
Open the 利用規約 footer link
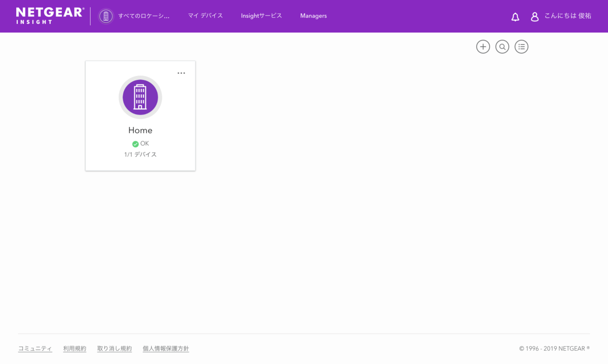pyautogui.click(x=74, y=348)
